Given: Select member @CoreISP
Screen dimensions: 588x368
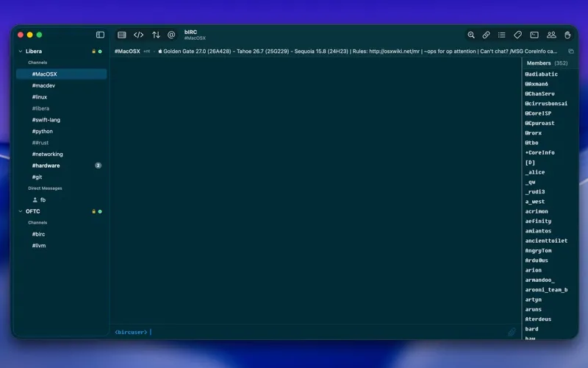Looking at the screenshot, I should (538, 113).
